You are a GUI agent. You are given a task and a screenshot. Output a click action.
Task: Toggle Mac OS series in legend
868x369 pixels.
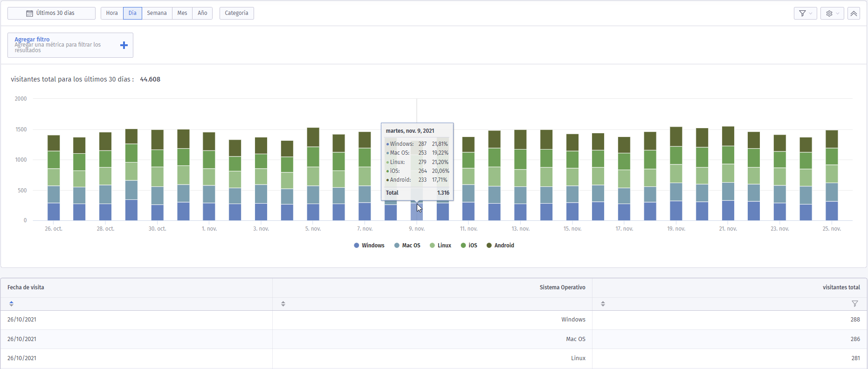[407, 246]
